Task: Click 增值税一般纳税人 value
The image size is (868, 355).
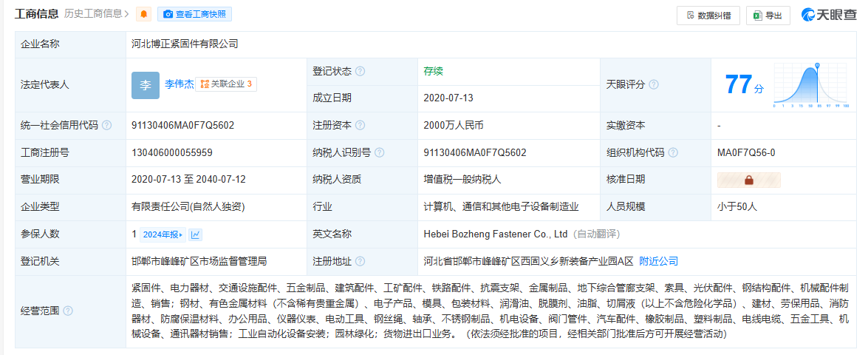Action: point(462,180)
